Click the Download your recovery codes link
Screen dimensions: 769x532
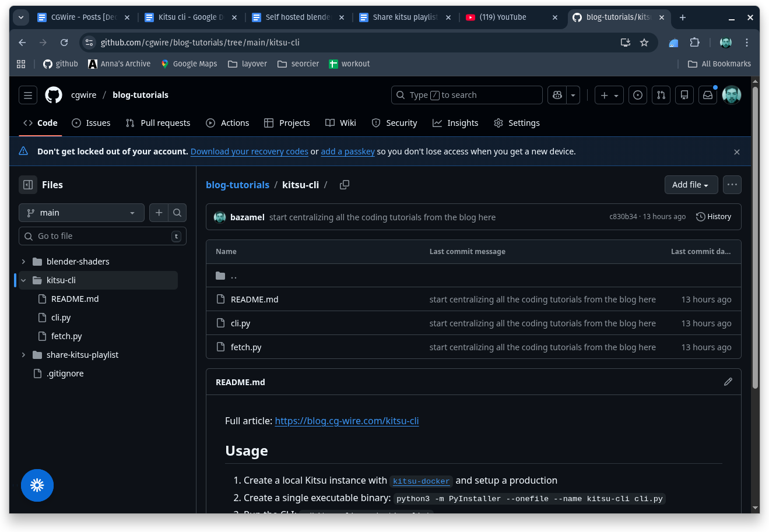(x=249, y=152)
